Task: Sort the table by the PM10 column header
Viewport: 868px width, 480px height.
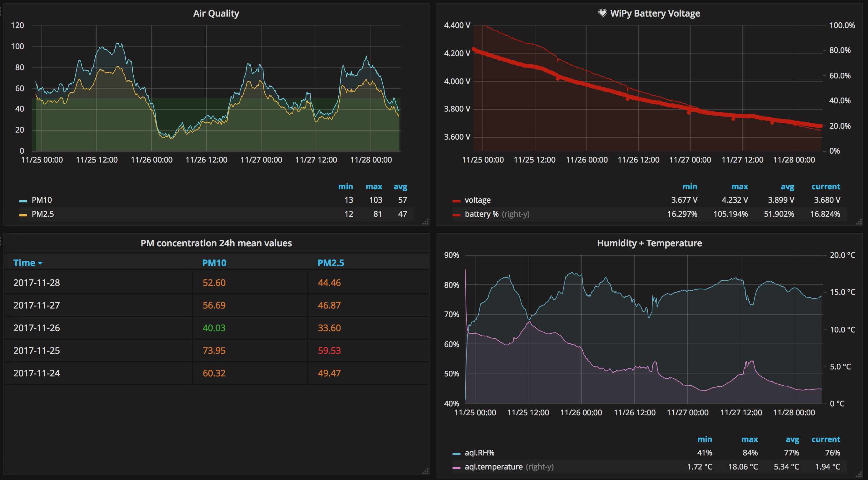Action: tap(214, 263)
